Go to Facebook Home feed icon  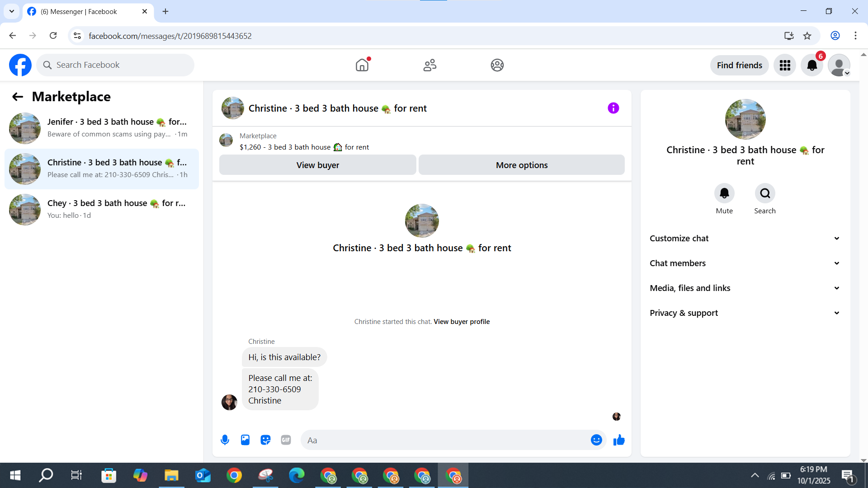[362, 65]
